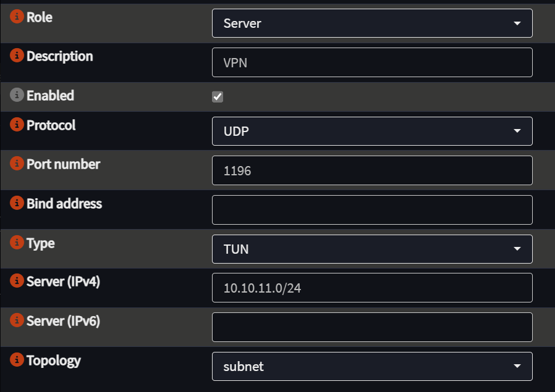Show help for the Topology setting

click(17, 359)
